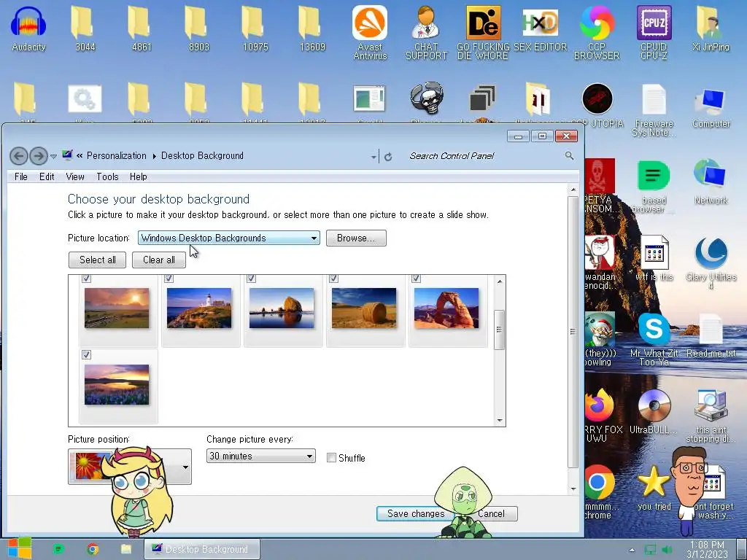Click the Desktop Background taskbar tab
The image size is (747, 560).
pyautogui.click(x=202, y=549)
